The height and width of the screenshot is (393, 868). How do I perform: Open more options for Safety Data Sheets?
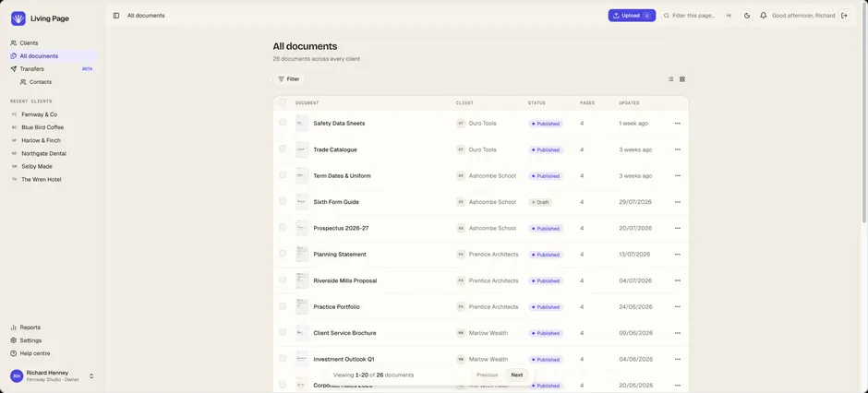point(678,124)
